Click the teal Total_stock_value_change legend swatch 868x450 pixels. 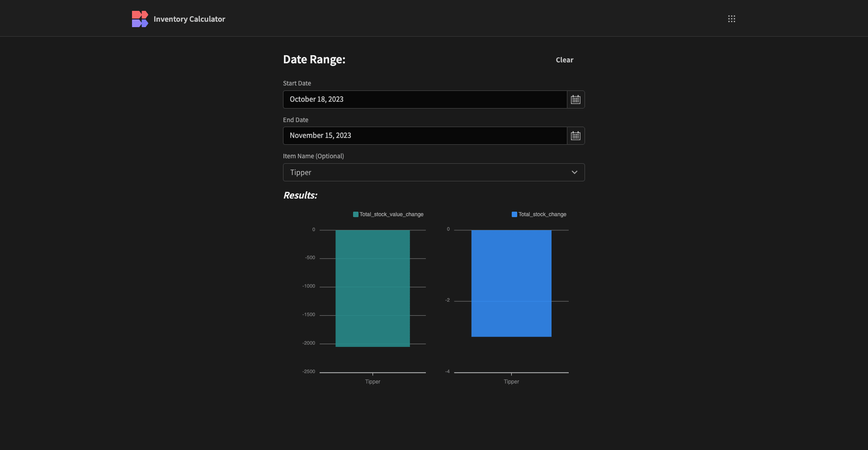356,214
